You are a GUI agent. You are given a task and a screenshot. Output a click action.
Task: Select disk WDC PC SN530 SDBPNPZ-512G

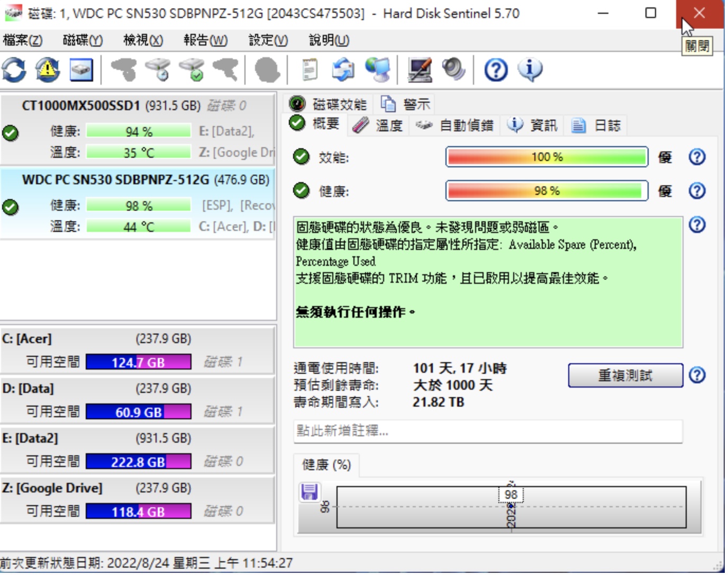tap(138, 203)
